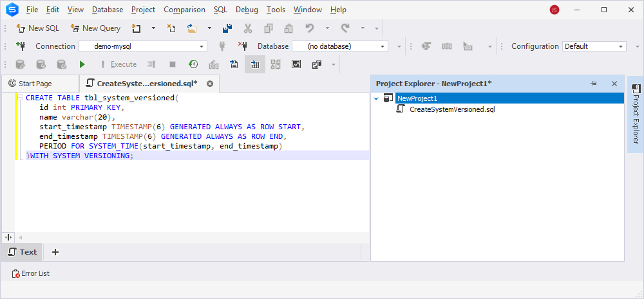The width and height of the screenshot is (644, 299).
Task: Collapse the NewProject1 tree node
Action: (x=376, y=99)
